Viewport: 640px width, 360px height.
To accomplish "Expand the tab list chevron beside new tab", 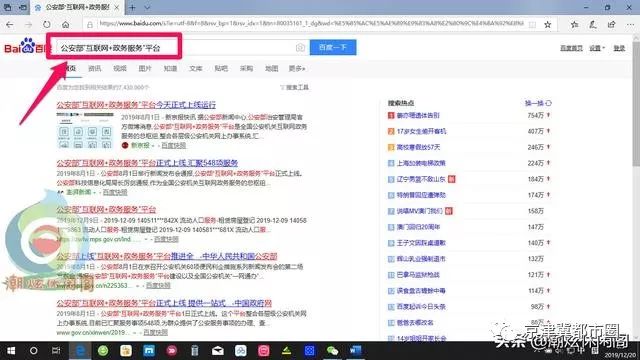I will (147, 7).
